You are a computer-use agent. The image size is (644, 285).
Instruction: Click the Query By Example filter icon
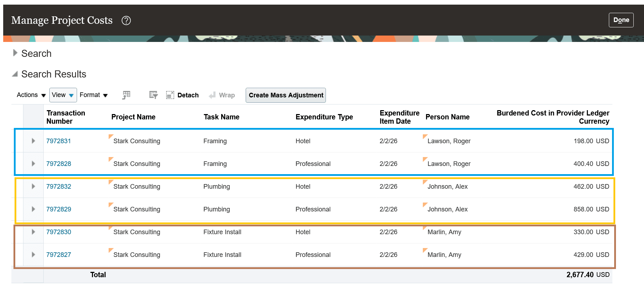point(153,95)
